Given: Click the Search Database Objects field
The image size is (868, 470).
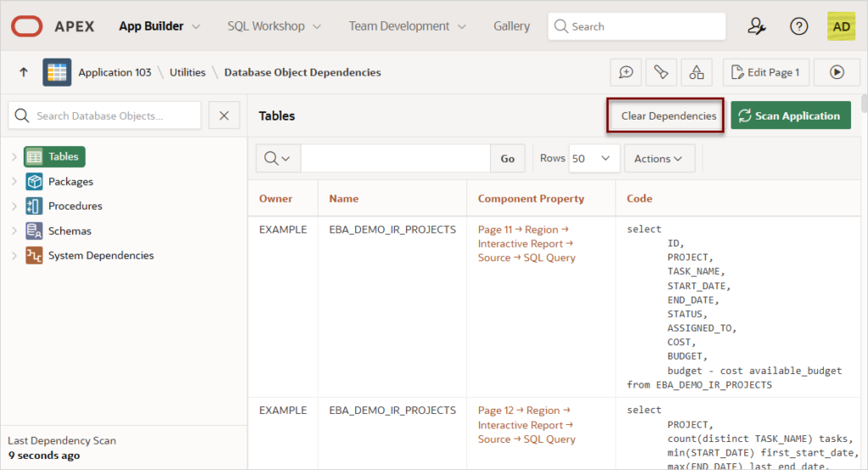Looking at the screenshot, I should 105,115.
